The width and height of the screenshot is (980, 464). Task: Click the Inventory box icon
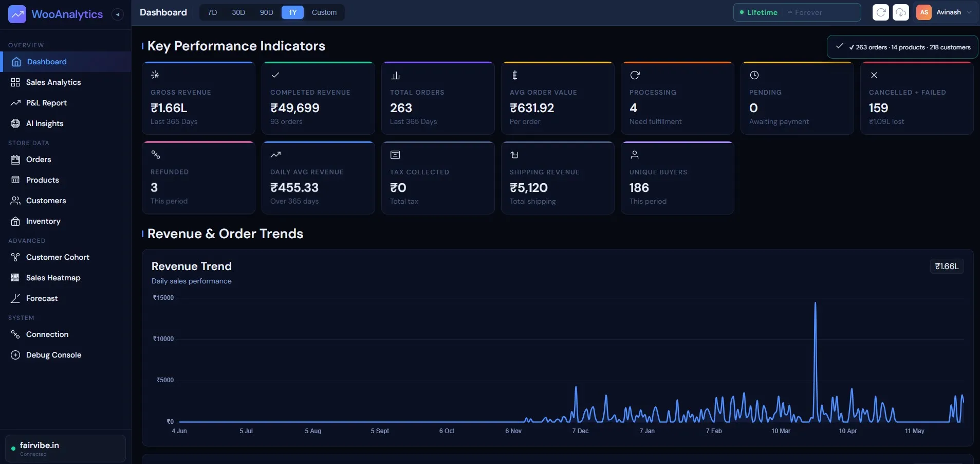pos(15,221)
